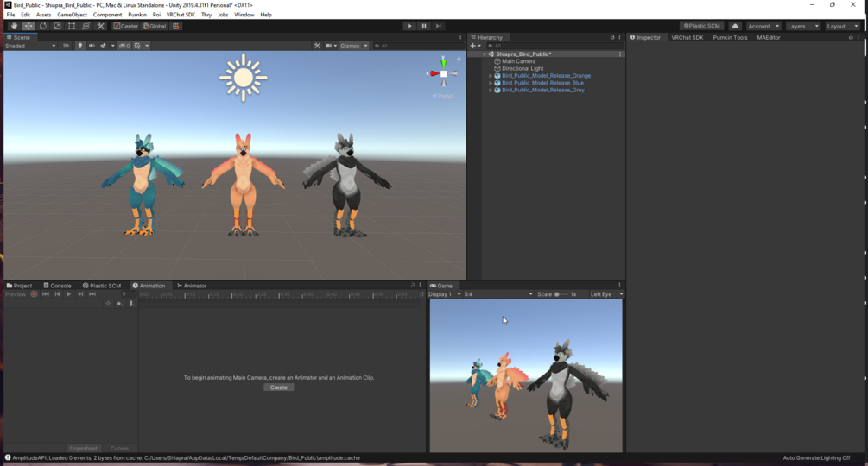Click Hierarchy create plus button
The image size is (868, 466).
(x=474, y=46)
